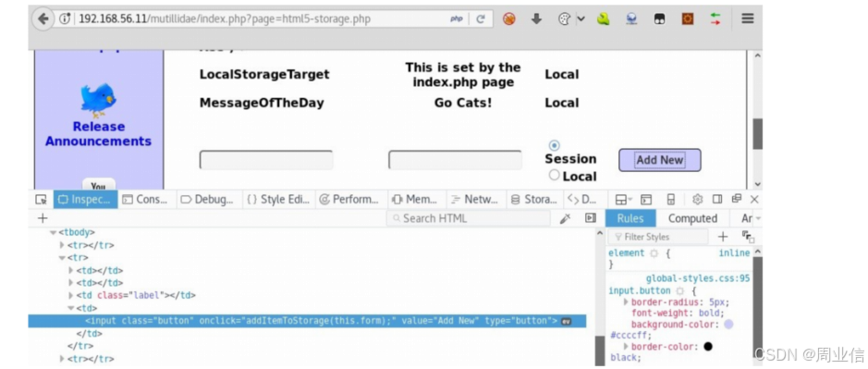Click the ev event listener badge
Image resolution: width=868 pixels, height=369 pixels.
[566, 321]
